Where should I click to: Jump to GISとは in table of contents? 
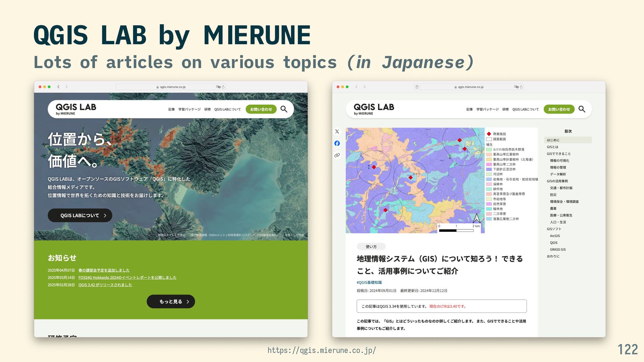click(552, 147)
